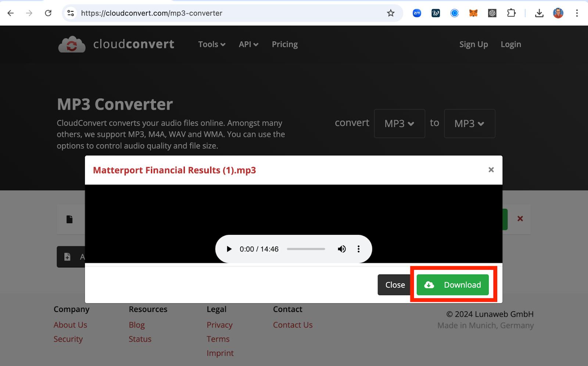Open the source format MP3 dropdown

click(x=399, y=123)
